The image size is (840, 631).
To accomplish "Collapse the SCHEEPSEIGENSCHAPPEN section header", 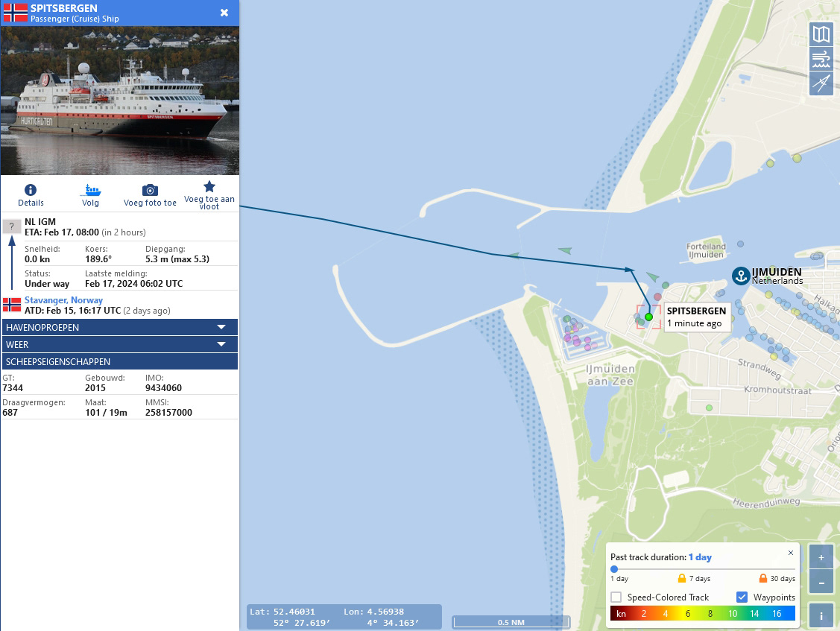I will (x=120, y=361).
